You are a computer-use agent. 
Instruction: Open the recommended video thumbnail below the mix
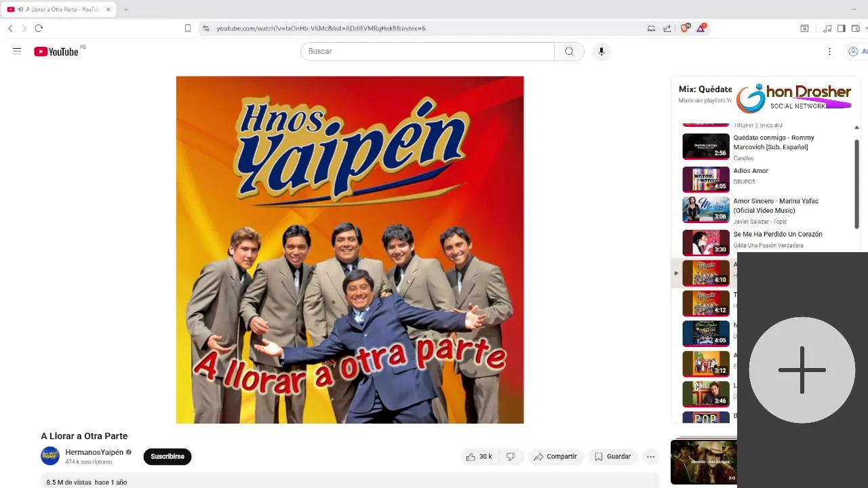tap(703, 462)
